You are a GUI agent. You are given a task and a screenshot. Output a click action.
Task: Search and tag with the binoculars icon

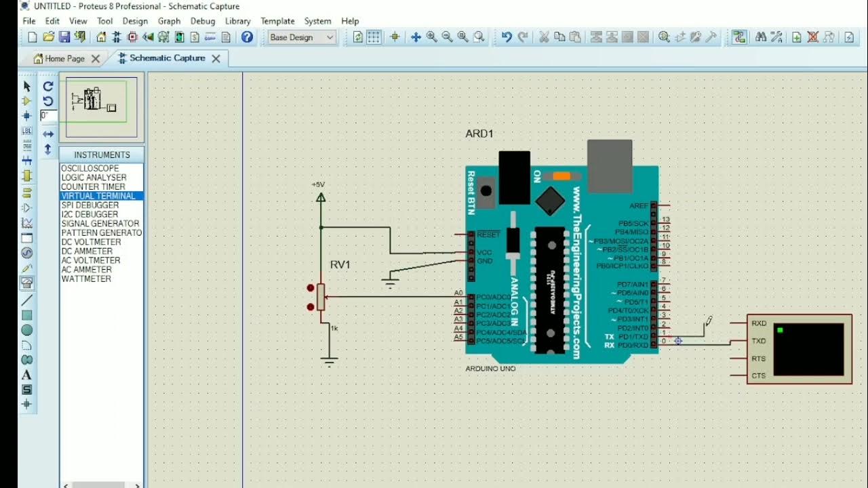[x=760, y=37]
